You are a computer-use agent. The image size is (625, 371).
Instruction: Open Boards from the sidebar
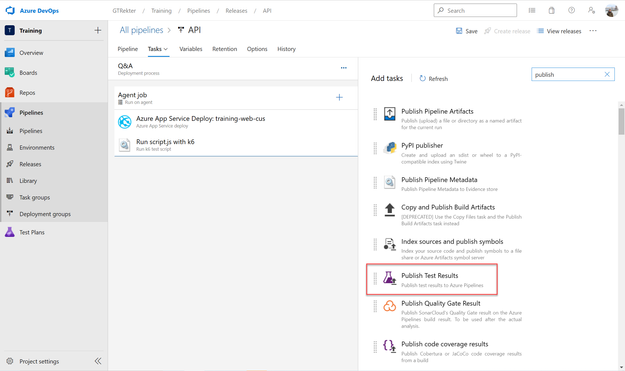28,73
